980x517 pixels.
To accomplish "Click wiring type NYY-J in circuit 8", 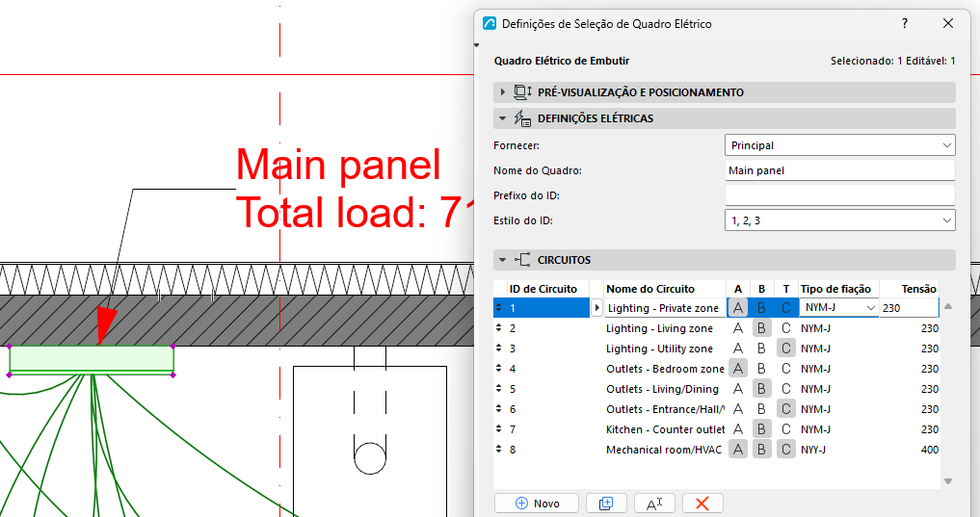I will pyautogui.click(x=813, y=450).
